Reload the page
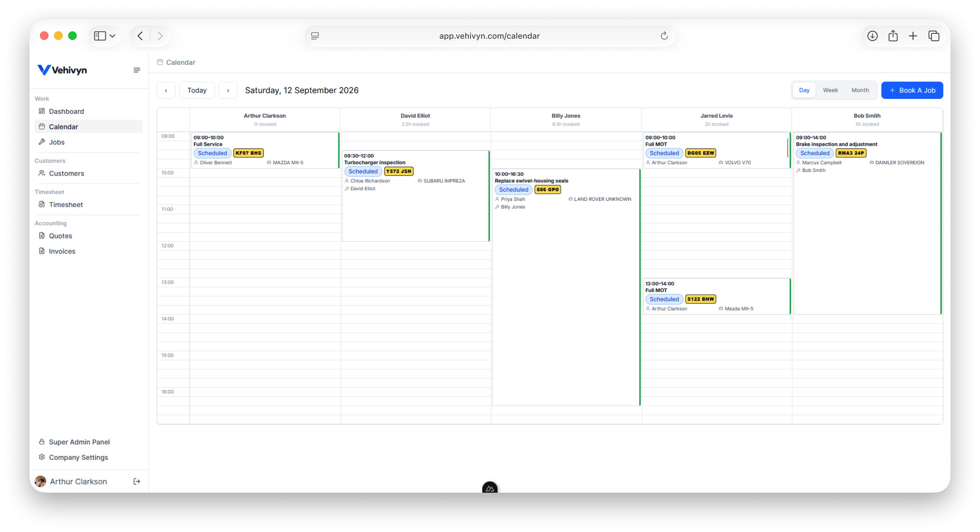The image size is (980, 532). (x=664, y=36)
